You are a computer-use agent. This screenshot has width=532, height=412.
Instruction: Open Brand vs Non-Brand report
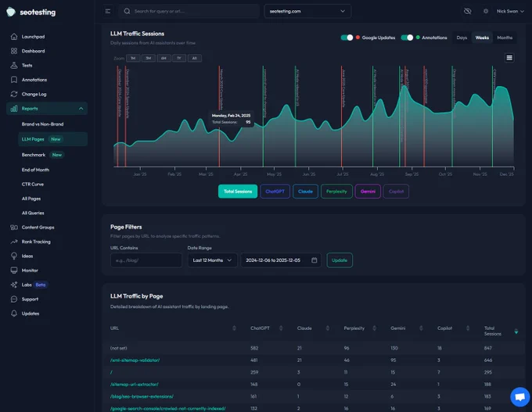point(42,124)
